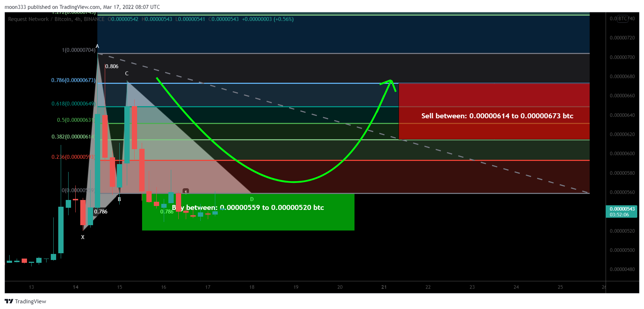
Task: Click the low value L0.00000541
Action: pos(190,19)
